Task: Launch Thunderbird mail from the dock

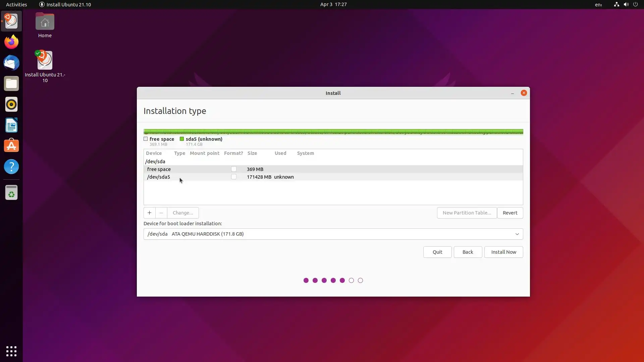Action: 11,63
